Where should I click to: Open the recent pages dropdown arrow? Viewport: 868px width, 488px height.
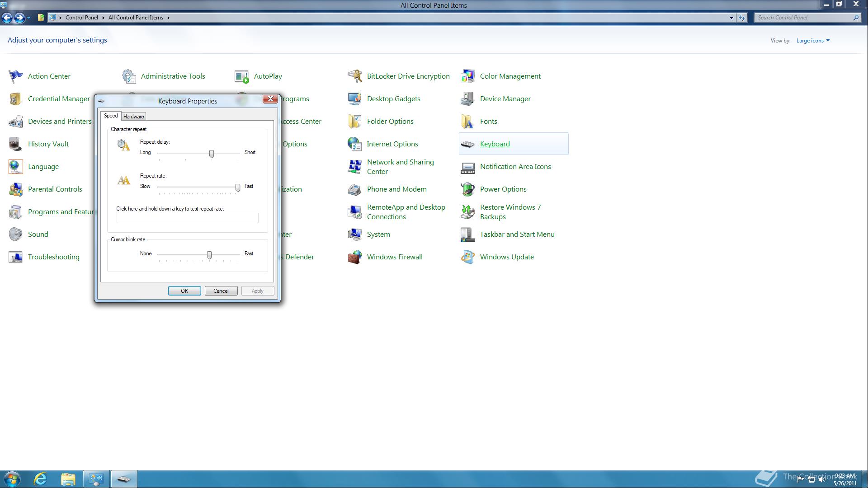[28, 18]
